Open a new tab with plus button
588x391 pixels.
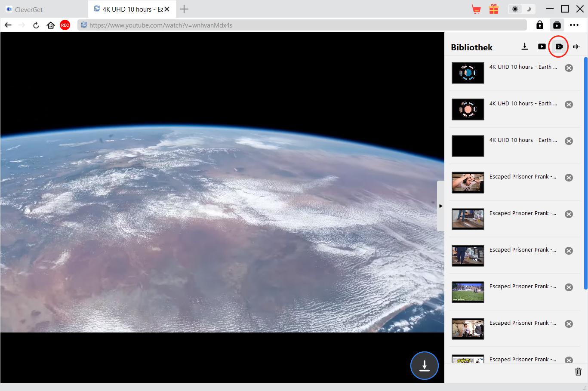point(184,9)
